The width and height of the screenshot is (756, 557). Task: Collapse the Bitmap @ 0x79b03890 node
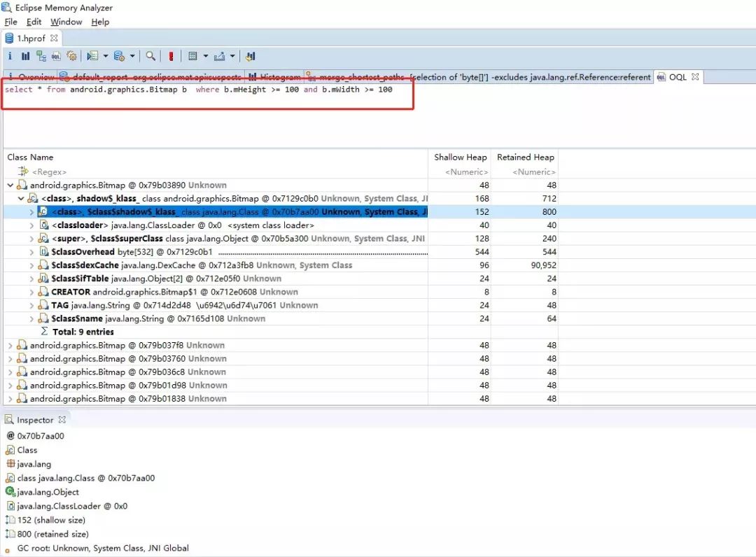[10, 185]
